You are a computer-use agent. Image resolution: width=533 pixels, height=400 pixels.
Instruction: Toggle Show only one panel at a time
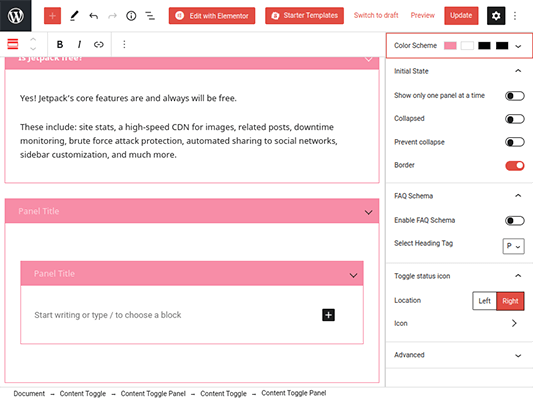[515, 96]
